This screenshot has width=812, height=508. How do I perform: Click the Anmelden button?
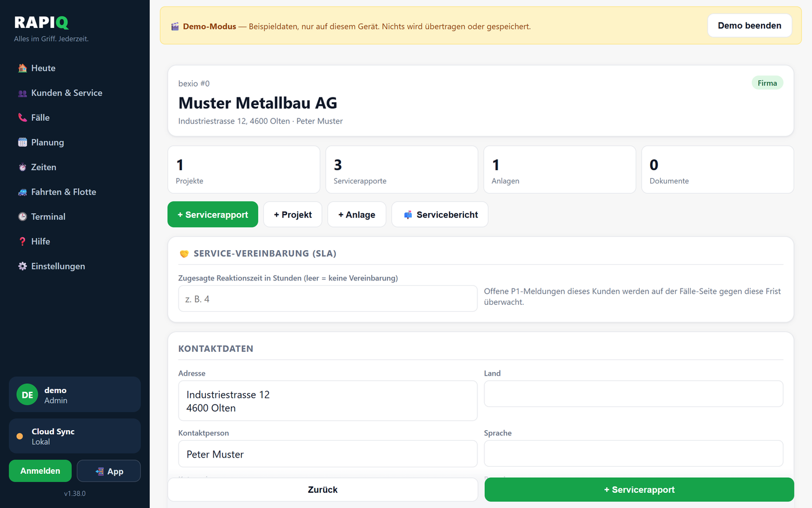coord(40,471)
